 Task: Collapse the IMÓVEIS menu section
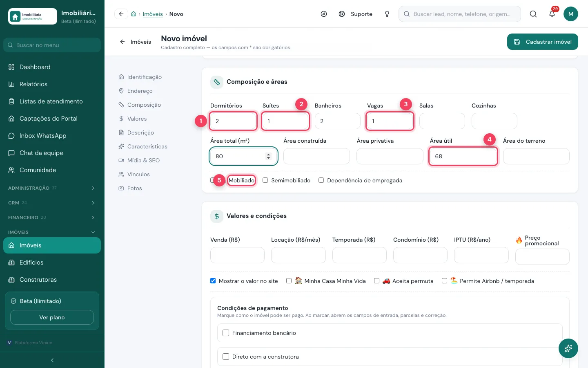(52, 232)
